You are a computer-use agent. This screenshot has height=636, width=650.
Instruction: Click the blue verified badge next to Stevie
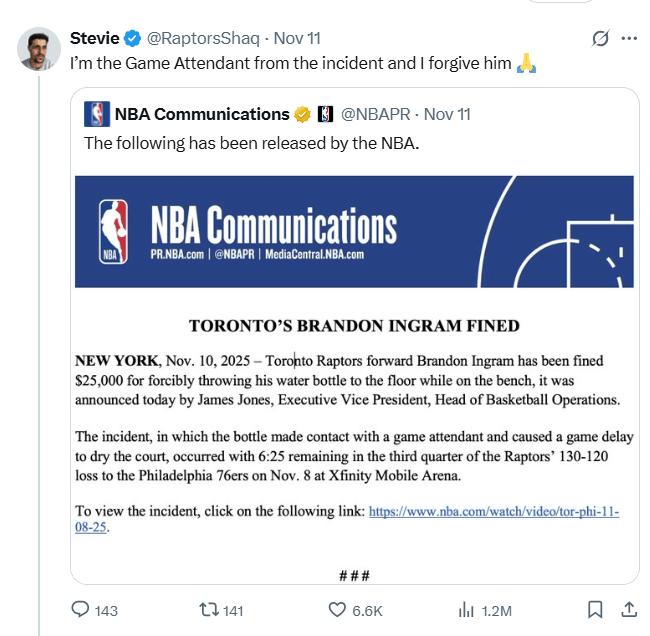point(132,38)
